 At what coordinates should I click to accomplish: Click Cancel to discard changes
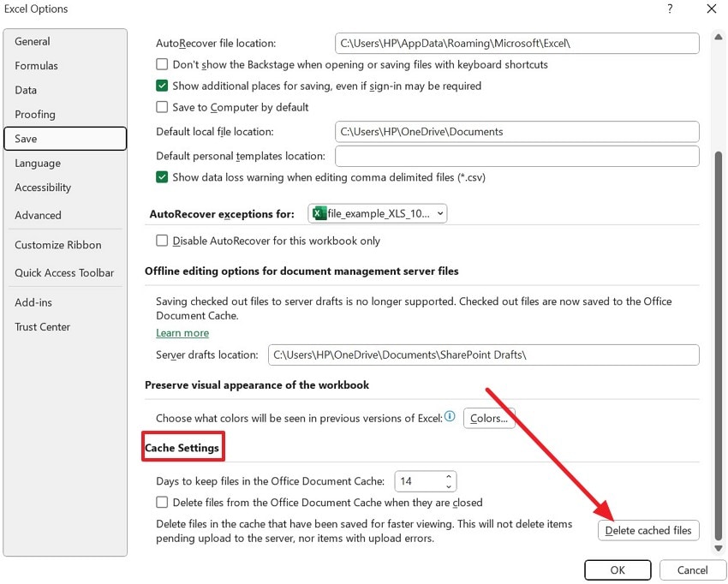692,569
